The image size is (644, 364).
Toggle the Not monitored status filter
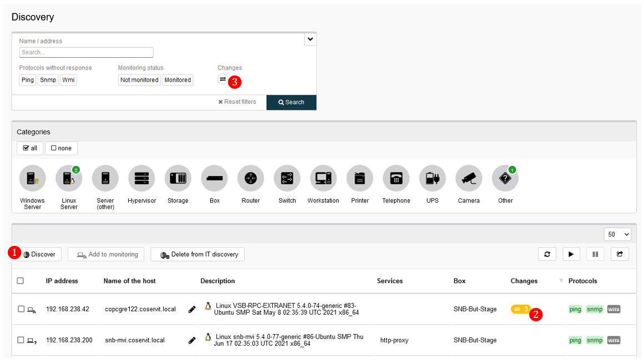140,80
